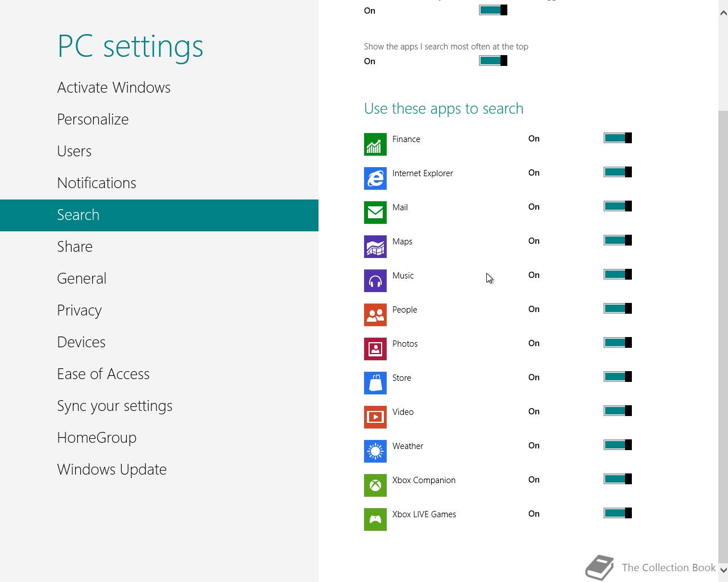
Task: Toggle 'Show the apps I search most often' switch
Action: [493, 61]
